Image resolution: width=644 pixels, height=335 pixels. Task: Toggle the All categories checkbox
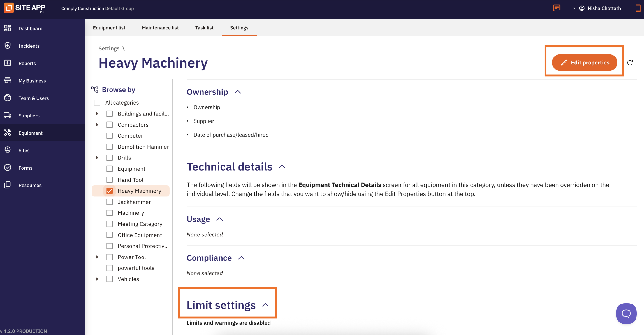pos(97,102)
